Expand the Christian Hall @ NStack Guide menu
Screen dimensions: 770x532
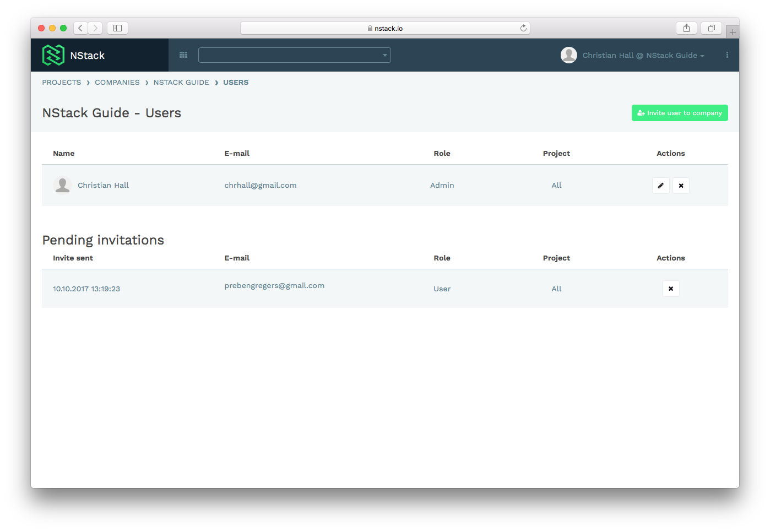643,56
